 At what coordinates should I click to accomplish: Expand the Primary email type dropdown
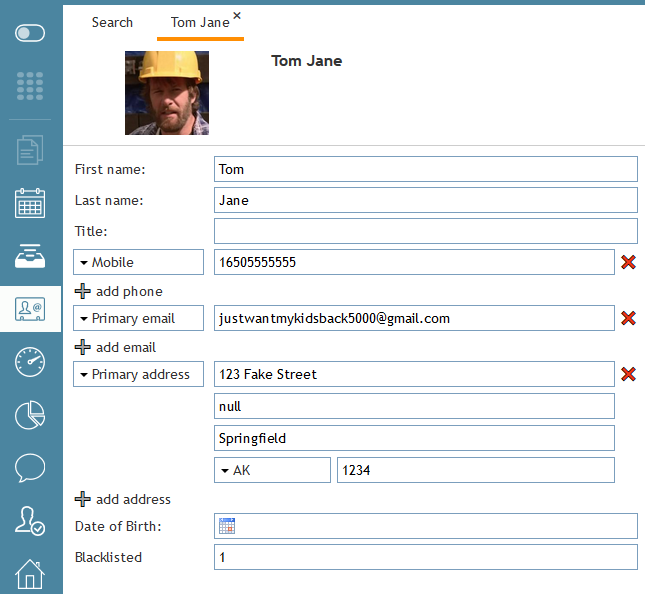click(x=138, y=318)
